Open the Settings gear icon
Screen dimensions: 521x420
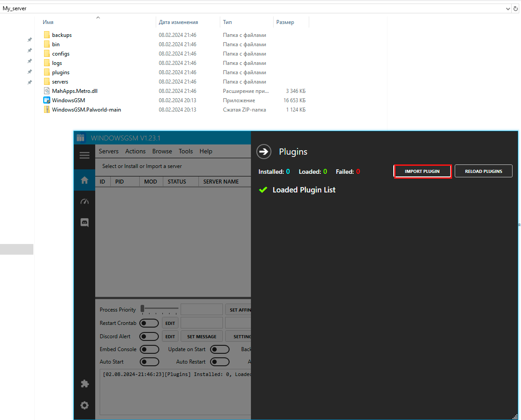coord(85,405)
